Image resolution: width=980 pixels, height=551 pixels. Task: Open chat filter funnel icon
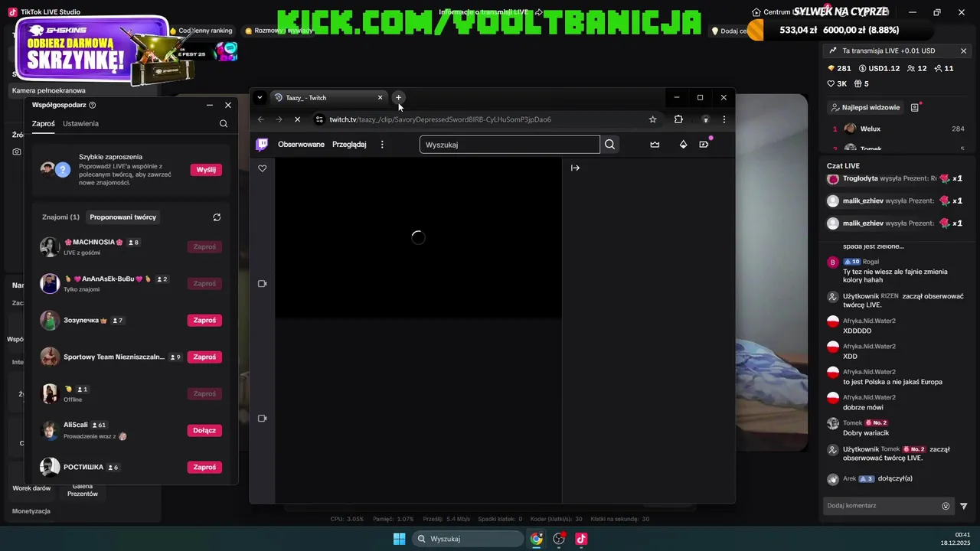[x=964, y=506]
